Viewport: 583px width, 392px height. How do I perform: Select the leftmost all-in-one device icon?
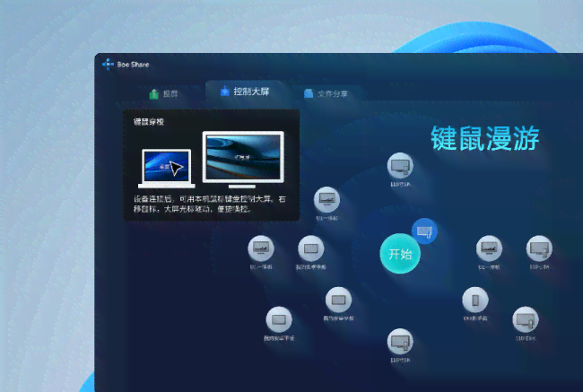tap(261, 248)
